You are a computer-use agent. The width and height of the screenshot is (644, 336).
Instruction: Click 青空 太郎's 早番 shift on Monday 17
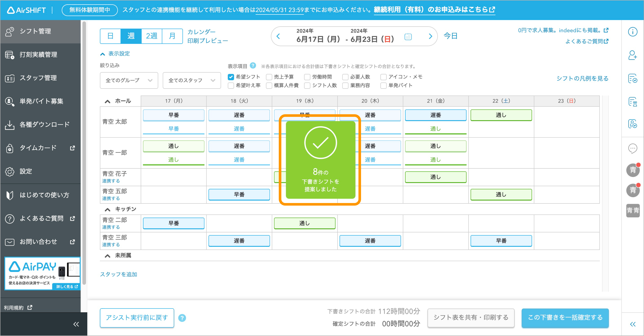click(173, 115)
